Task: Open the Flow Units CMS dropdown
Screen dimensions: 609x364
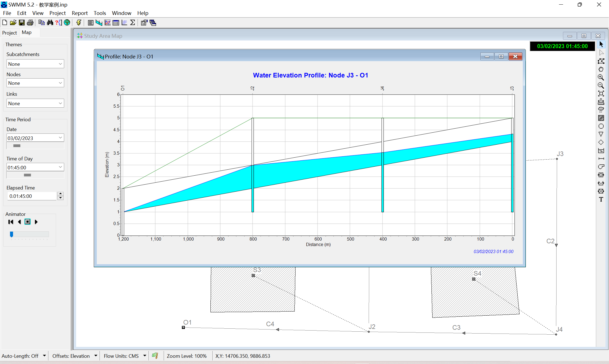Action: point(145,356)
